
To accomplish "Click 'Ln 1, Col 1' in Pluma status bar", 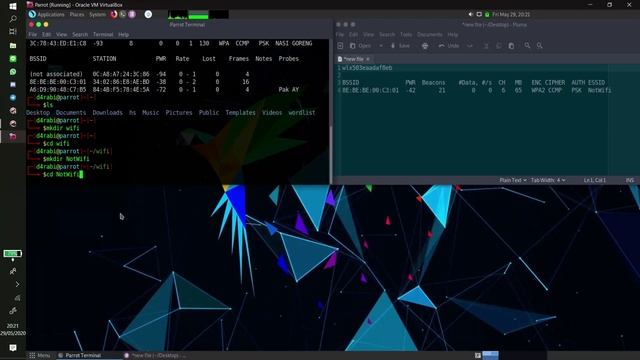I will [x=595, y=180].
